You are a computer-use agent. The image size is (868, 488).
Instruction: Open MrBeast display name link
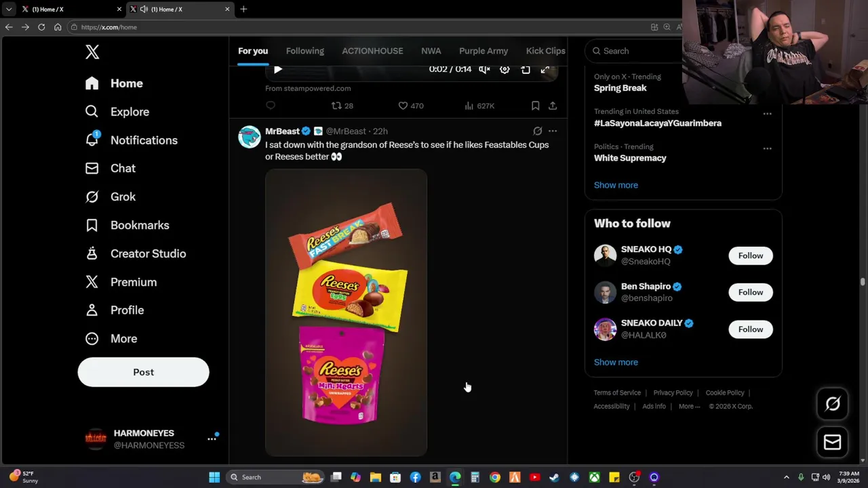[x=282, y=131]
